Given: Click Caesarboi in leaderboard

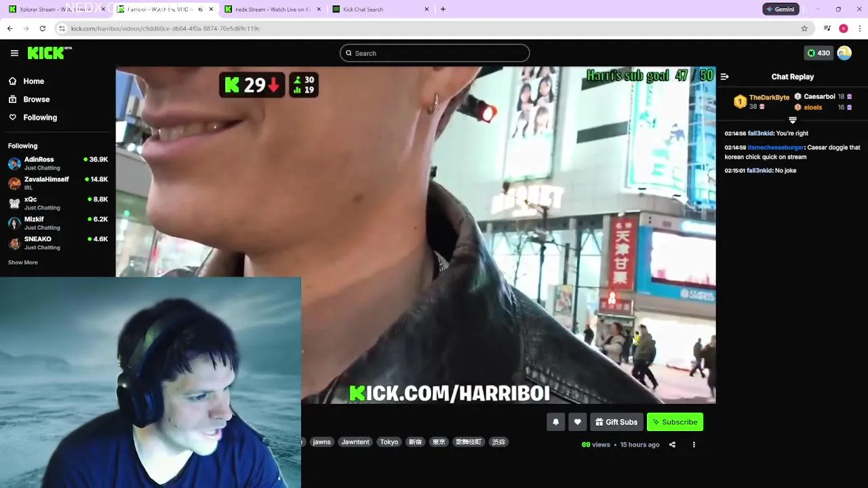Looking at the screenshot, I should coord(819,96).
